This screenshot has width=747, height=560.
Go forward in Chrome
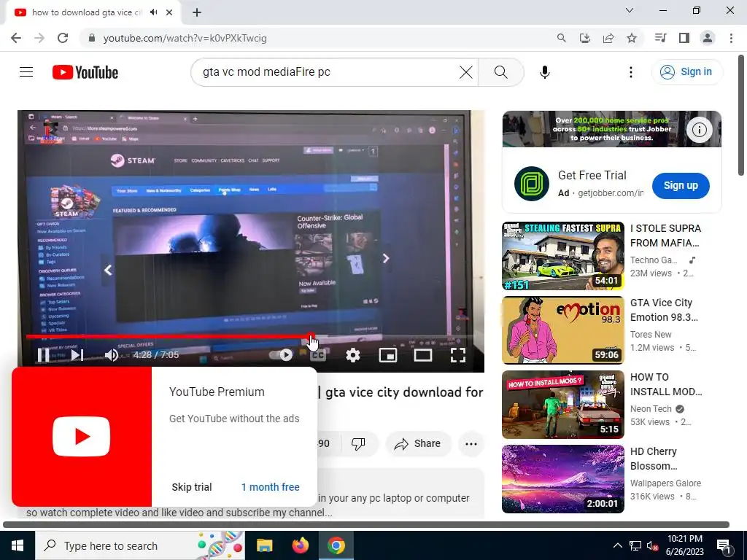(39, 38)
